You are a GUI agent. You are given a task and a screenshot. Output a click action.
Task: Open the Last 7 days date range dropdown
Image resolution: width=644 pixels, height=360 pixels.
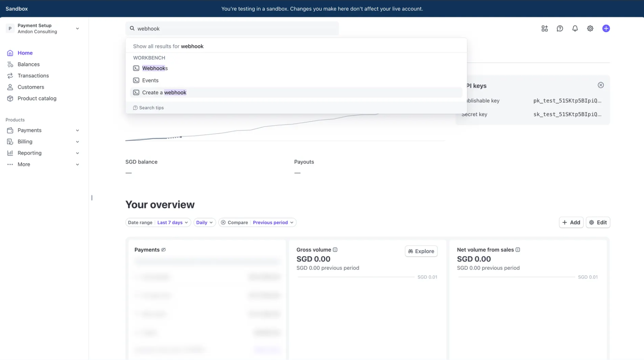click(x=172, y=222)
